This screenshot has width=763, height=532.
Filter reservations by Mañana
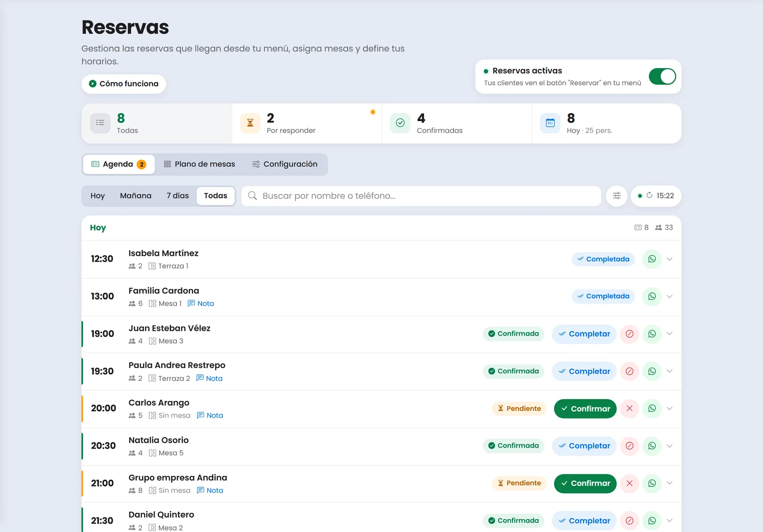pyautogui.click(x=136, y=196)
